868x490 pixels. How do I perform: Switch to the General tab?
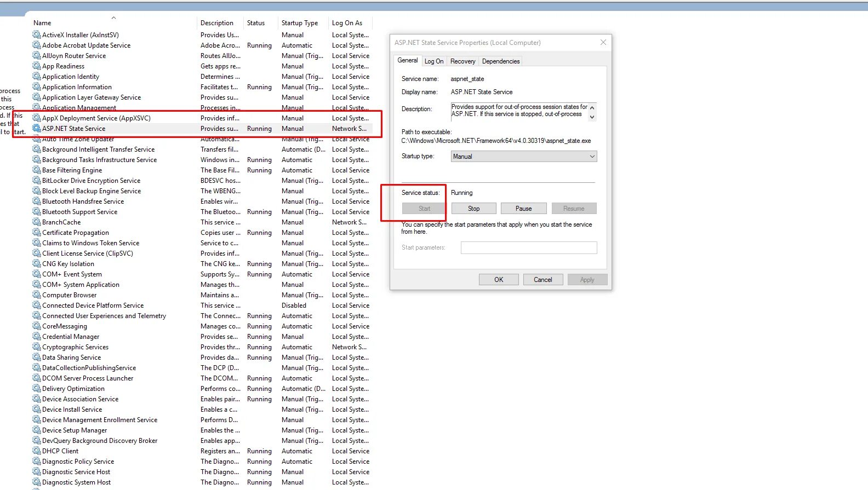tap(408, 60)
